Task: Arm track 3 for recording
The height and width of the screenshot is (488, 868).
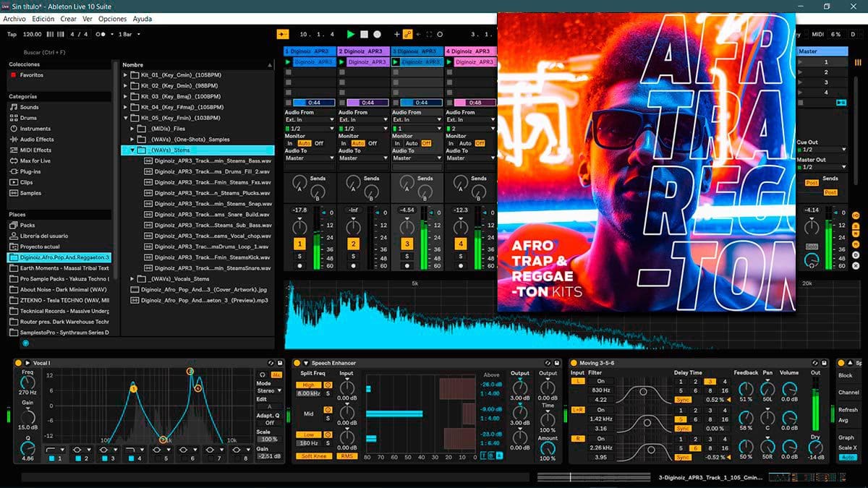Action: (x=407, y=266)
